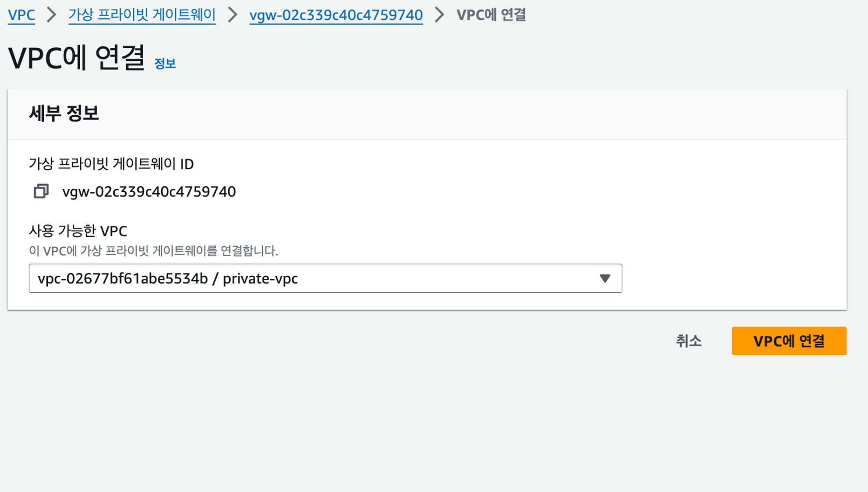
Task: Click the 취소 cancel button
Action: click(x=689, y=341)
